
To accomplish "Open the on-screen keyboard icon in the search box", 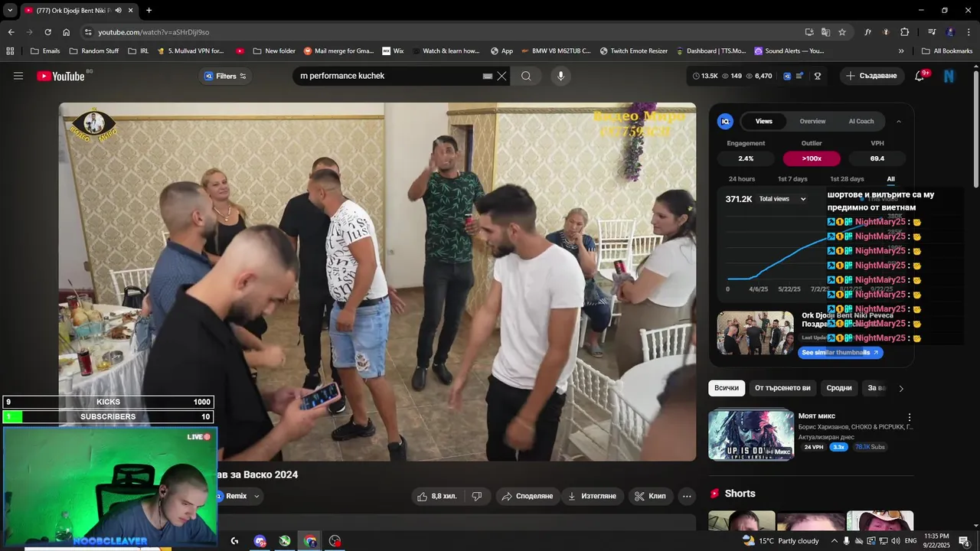I will tap(487, 76).
